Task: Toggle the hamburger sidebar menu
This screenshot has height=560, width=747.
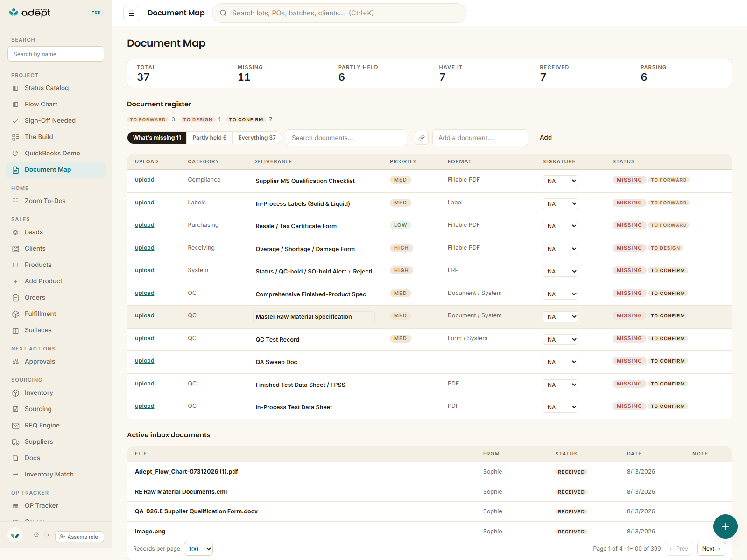Action: point(132,13)
